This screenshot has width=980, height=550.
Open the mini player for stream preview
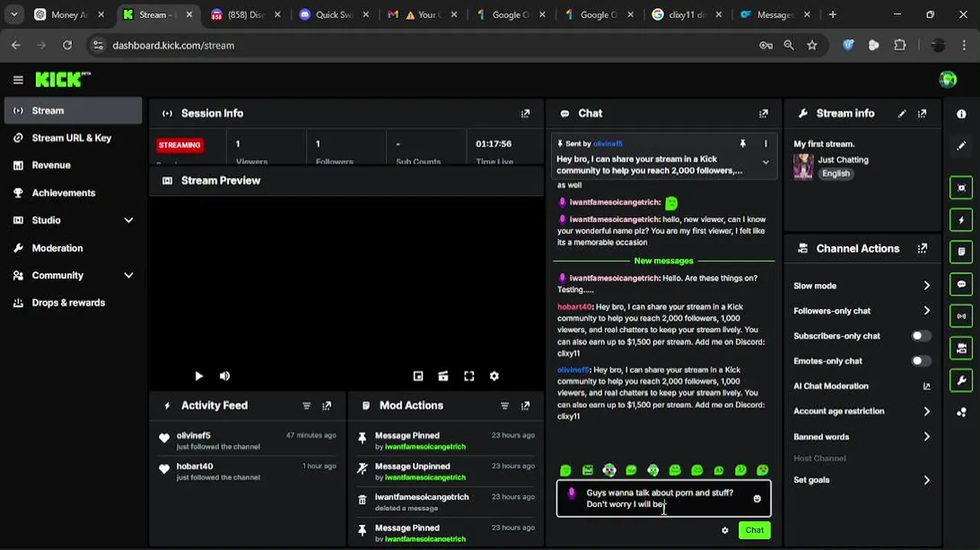point(417,376)
